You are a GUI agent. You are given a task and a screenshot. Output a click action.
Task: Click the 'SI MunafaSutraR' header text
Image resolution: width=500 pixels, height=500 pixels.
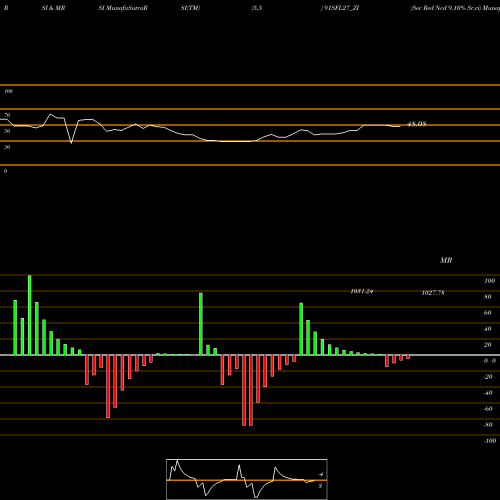click(123, 8)
